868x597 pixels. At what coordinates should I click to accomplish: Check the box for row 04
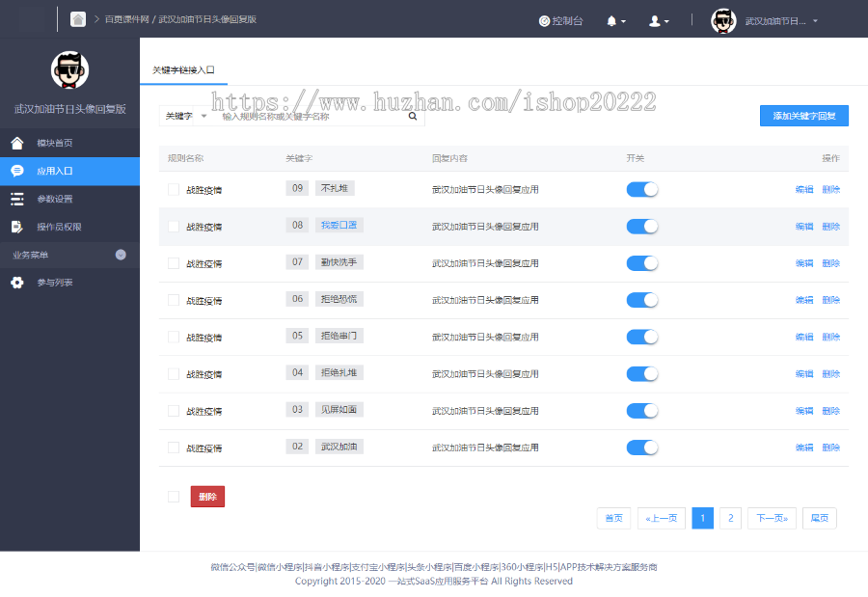click(174, 374)
